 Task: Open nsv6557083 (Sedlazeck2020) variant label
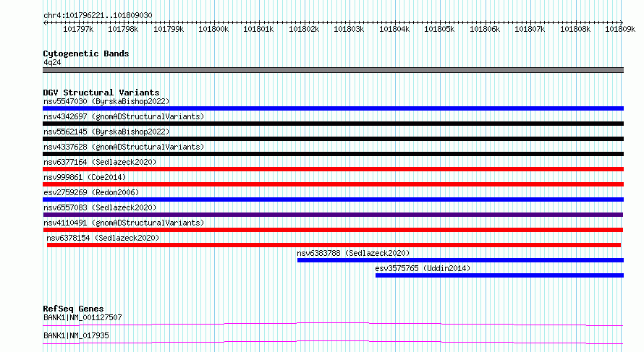click(x=100, y=207)
